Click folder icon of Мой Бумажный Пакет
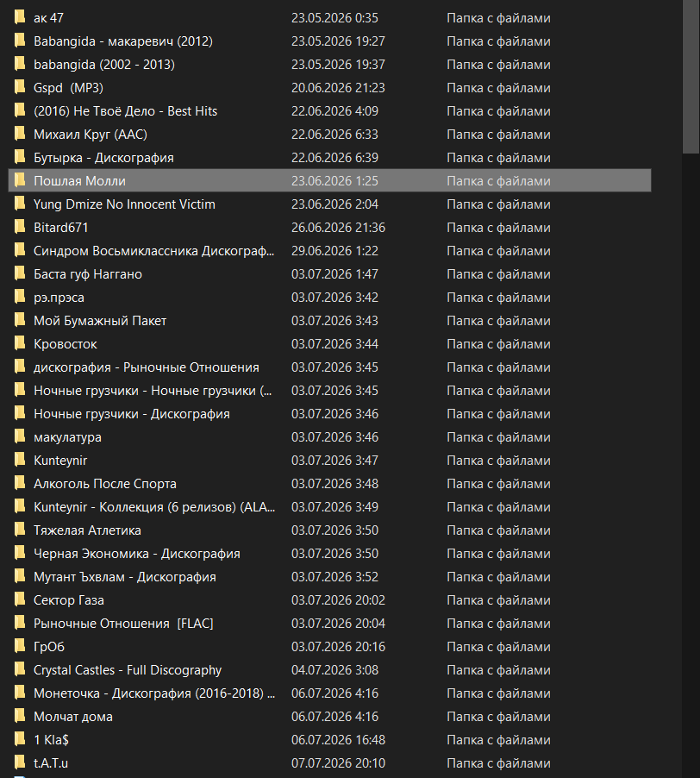The width and height of the screenshot is (700, 778). 20,321
